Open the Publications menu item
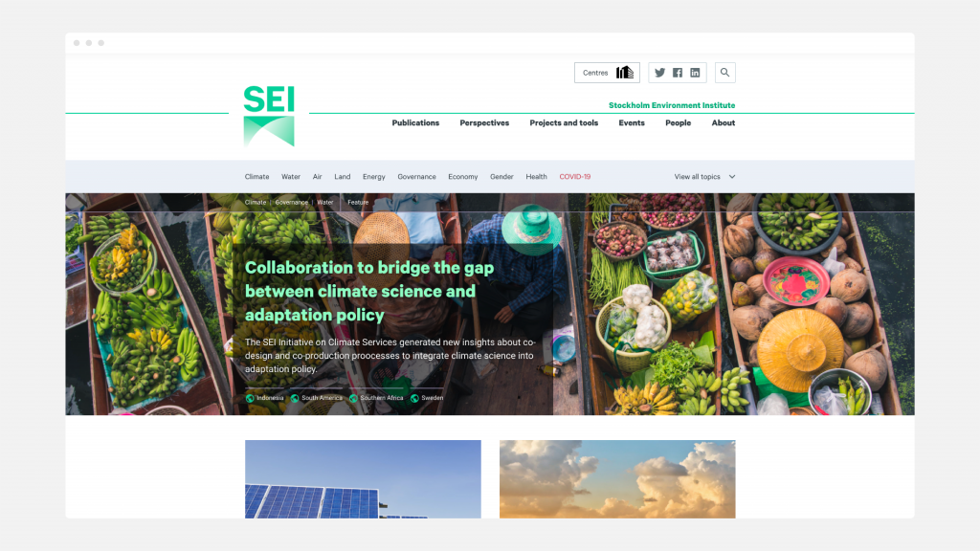 coord(415,123)
